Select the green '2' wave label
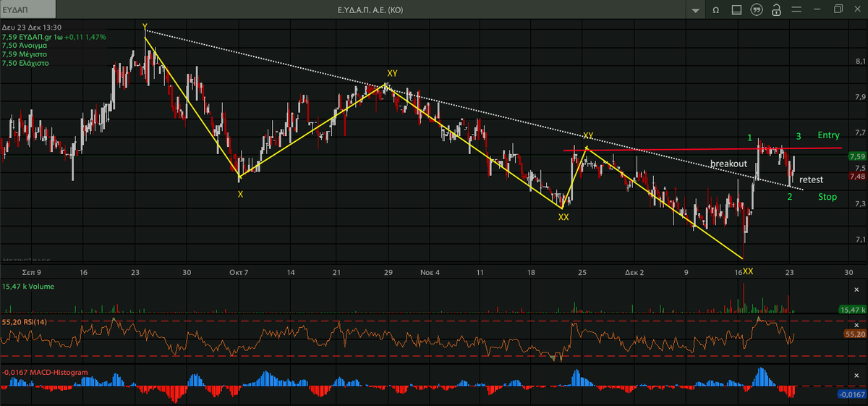Viewport: 868px width, 406px height. pos(790,197)
